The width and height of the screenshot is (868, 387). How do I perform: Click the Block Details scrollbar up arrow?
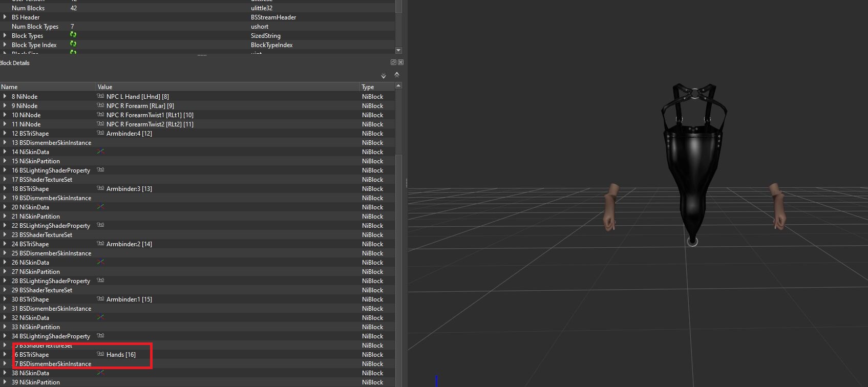point(398,85)
